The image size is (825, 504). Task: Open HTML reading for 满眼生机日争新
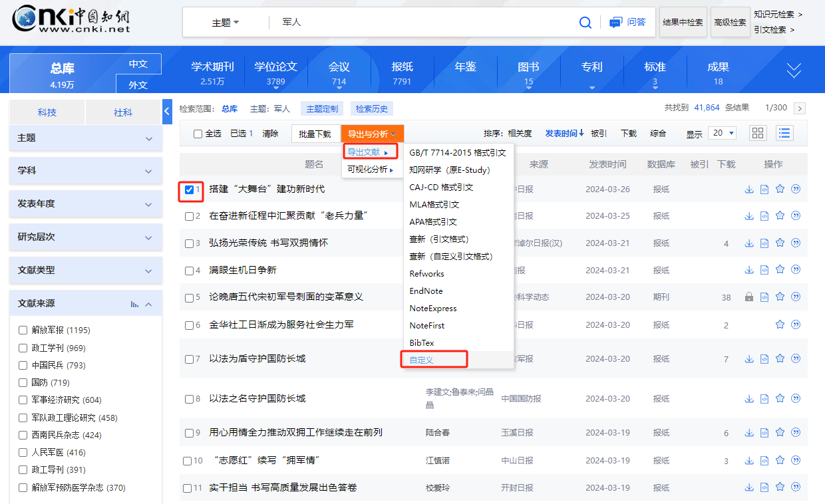pyautogui.click(x=764, y=270)
